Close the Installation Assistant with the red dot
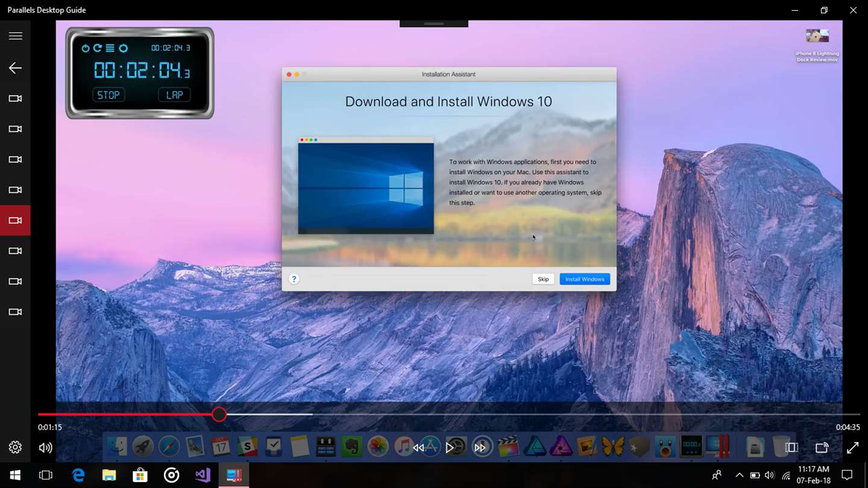Viewport: 868px width, 488px height. (289, 74)
